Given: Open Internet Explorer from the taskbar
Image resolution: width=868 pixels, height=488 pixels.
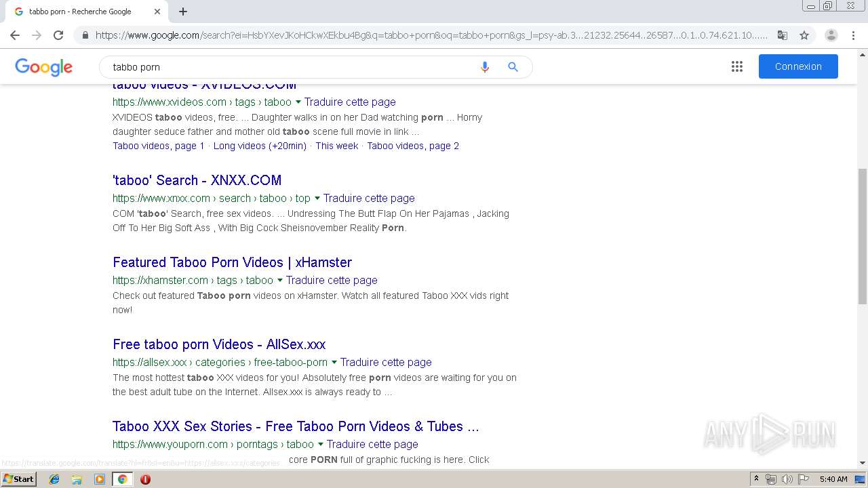Looking at the screenshot, I should coord(54,479).
